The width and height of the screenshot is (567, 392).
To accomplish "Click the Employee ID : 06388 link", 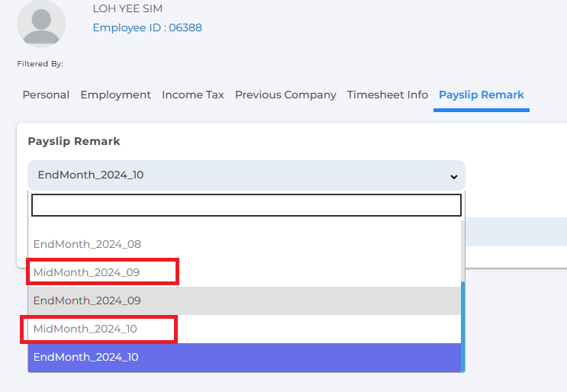I will (147, 27).
